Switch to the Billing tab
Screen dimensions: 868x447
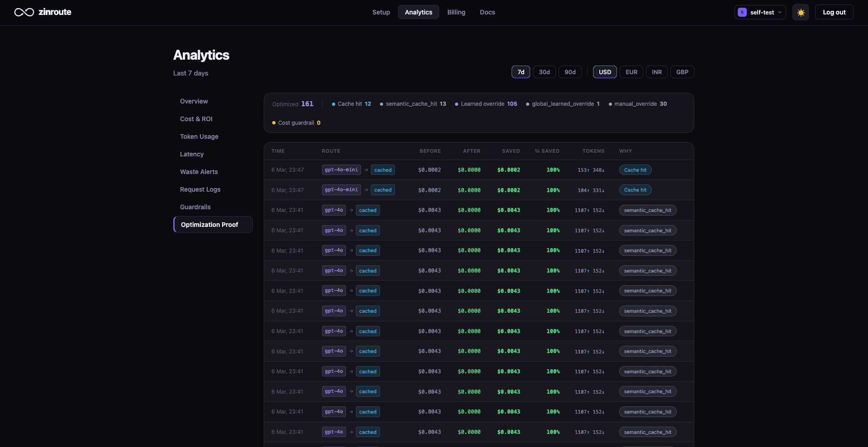click(456, 12)
